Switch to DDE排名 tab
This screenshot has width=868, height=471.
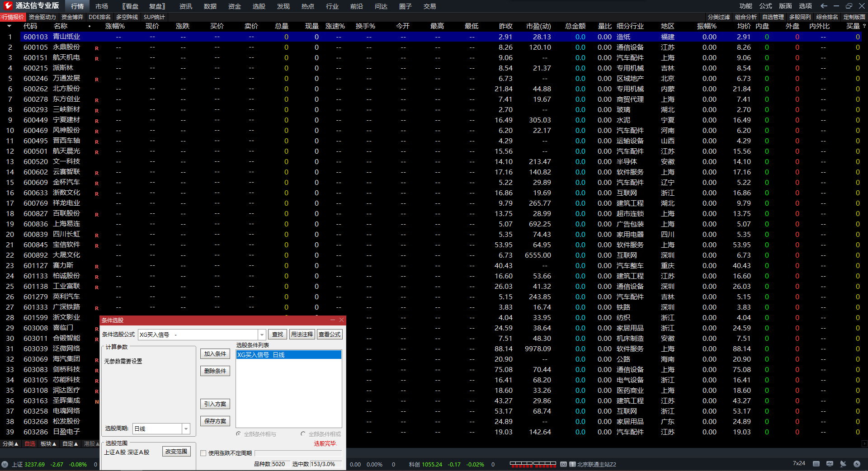click(x=99, y=17)
